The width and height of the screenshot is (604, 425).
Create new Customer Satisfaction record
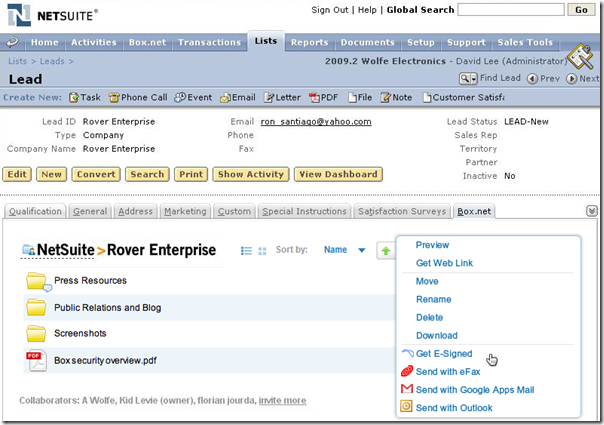pyautogui.click(x=463, y=97)
